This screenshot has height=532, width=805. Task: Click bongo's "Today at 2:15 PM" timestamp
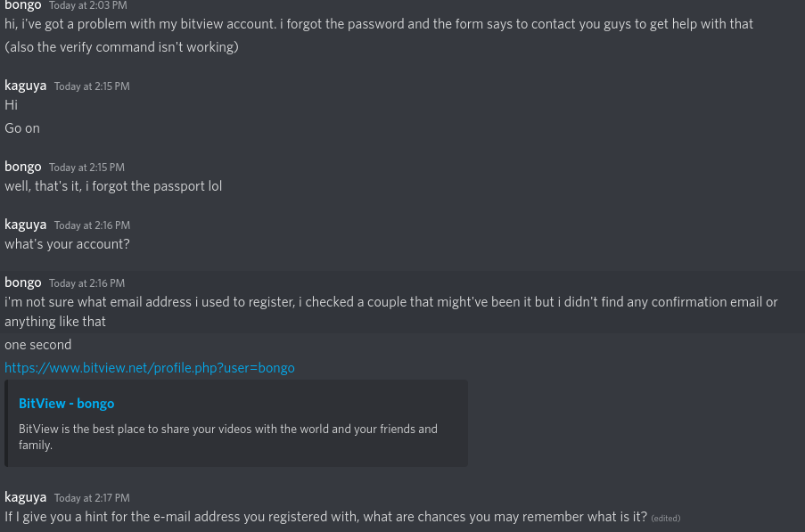click(86, 168)
